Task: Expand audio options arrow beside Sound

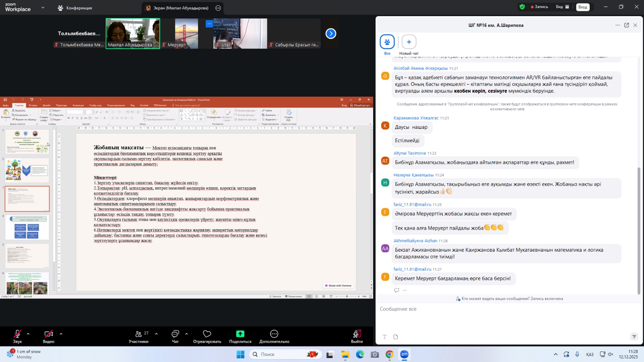Action: click(x=28, y=334)
